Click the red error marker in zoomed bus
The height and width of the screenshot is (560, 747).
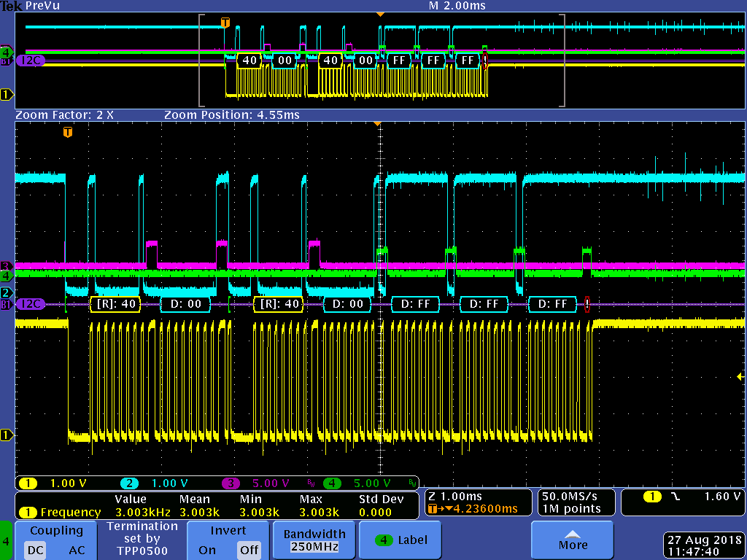(x=587, y=304)
